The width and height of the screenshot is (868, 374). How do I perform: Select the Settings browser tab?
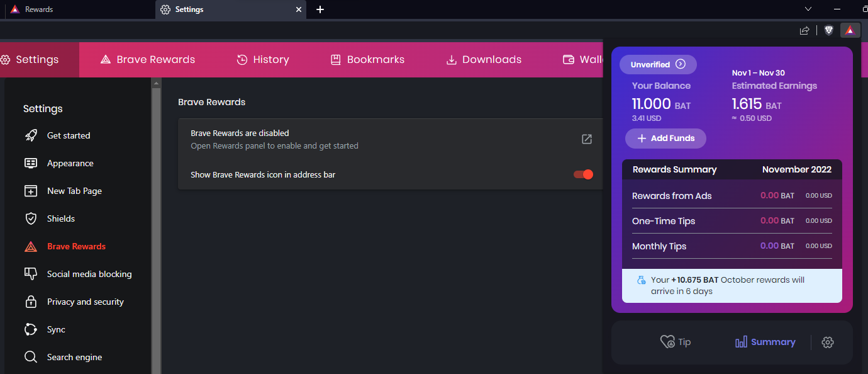[231, 9]
